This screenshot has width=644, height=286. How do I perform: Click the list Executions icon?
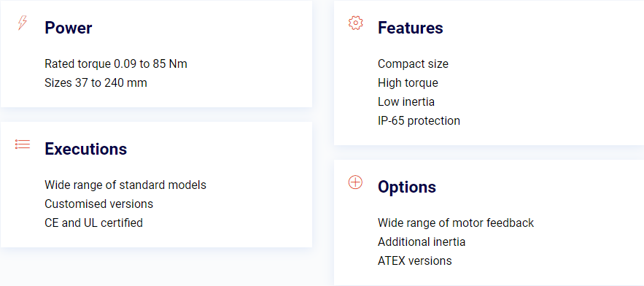coord(23,144)
